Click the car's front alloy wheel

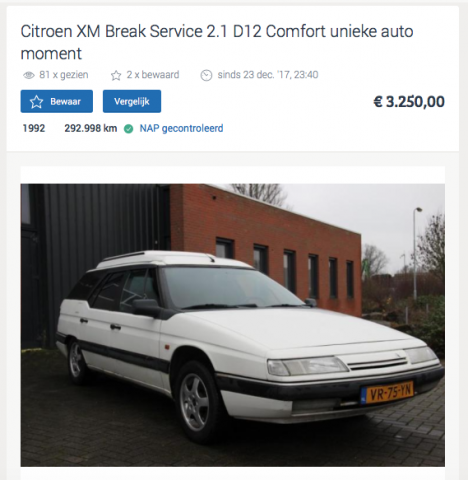tap(195, 402)
